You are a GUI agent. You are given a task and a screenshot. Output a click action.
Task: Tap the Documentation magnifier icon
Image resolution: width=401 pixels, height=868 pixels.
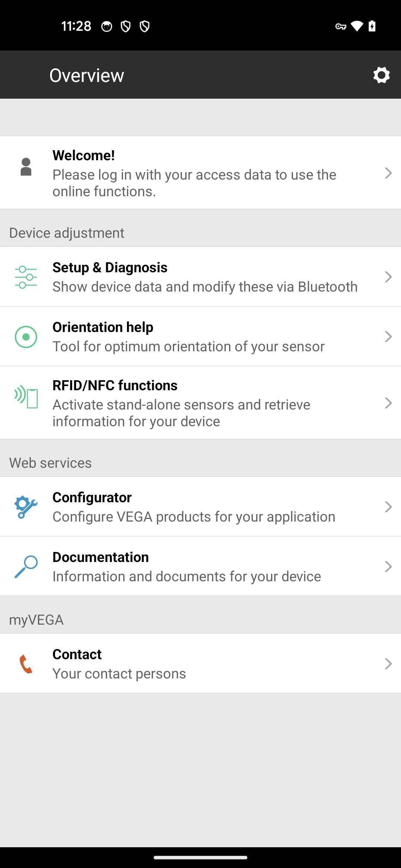point(26,566)
